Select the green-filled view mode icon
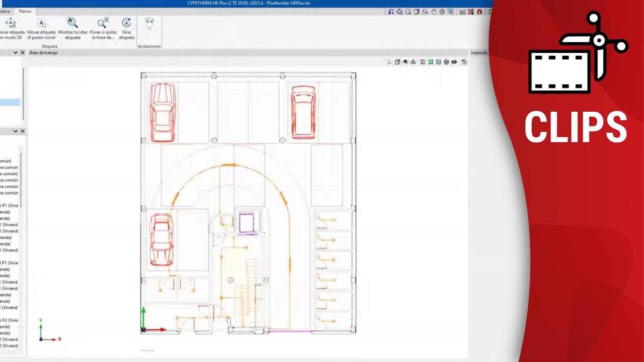This screenshot has width=644, height=362. pyautogui.click(x=431, y=62)
